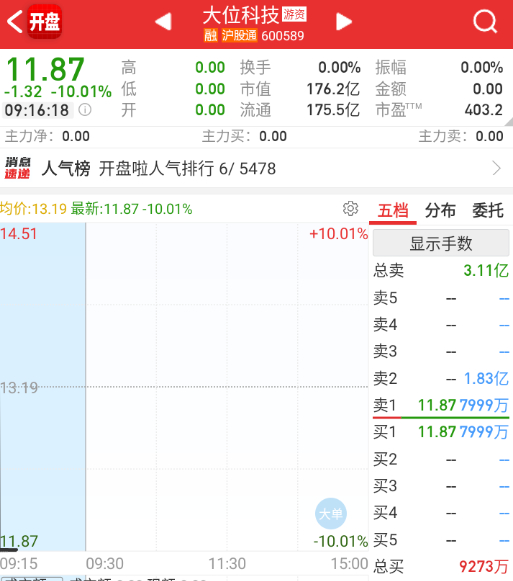Tap the chart upper limit 14.51

click(x=19, y=234)
